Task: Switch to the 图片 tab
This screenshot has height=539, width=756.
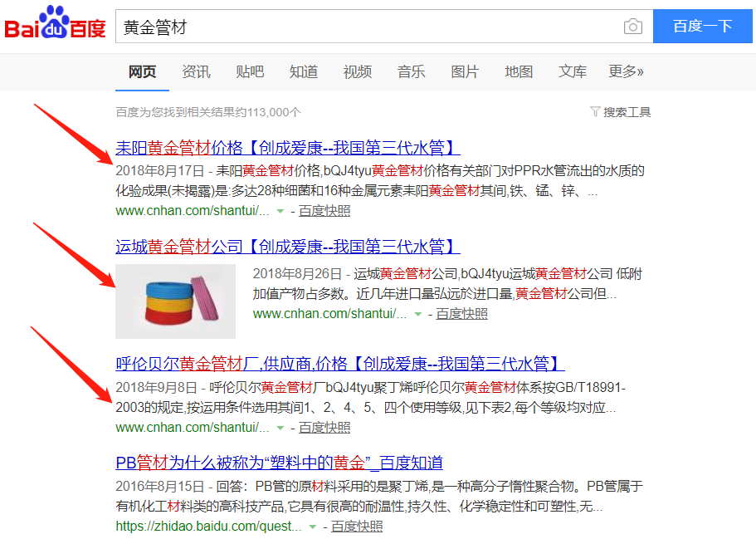Action: click(465, 71)
